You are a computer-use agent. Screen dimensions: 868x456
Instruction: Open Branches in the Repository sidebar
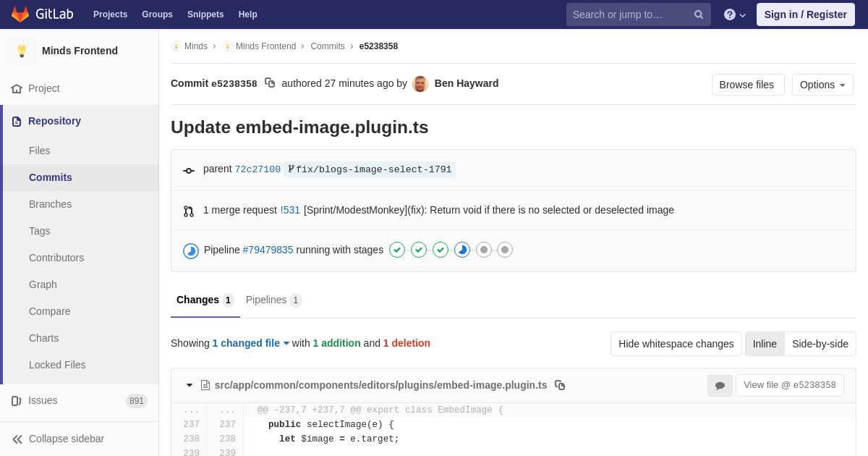[x=50, y=204]
